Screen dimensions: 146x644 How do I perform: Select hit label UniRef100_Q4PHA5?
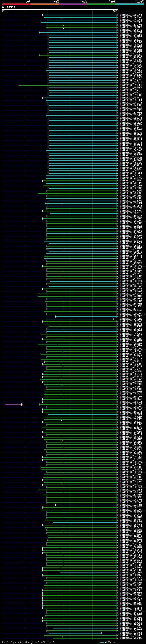click(131, 379)
